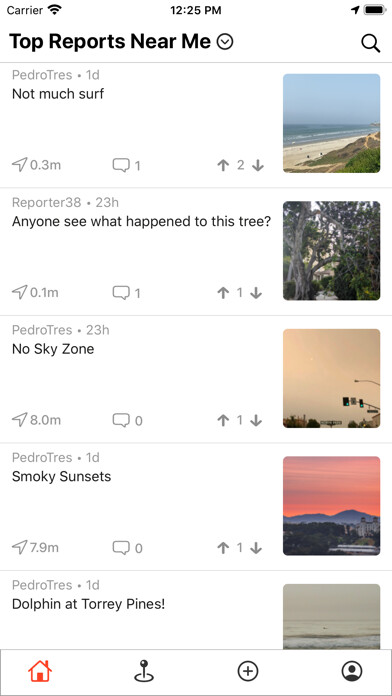Open the Dolphin at Torrey Pines! post
The height and width of the screenshot is (696, 392).
[88, 604]
